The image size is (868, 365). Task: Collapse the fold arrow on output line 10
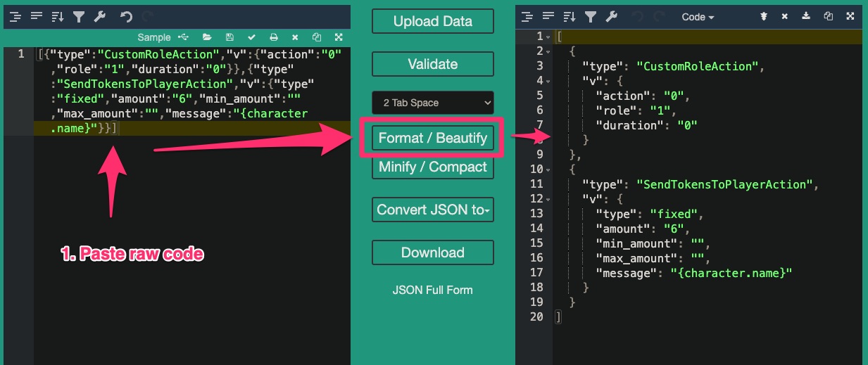point(548,169)
